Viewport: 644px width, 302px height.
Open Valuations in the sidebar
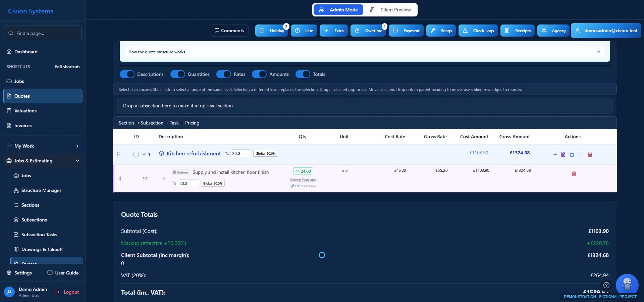(x=43, y=111)
